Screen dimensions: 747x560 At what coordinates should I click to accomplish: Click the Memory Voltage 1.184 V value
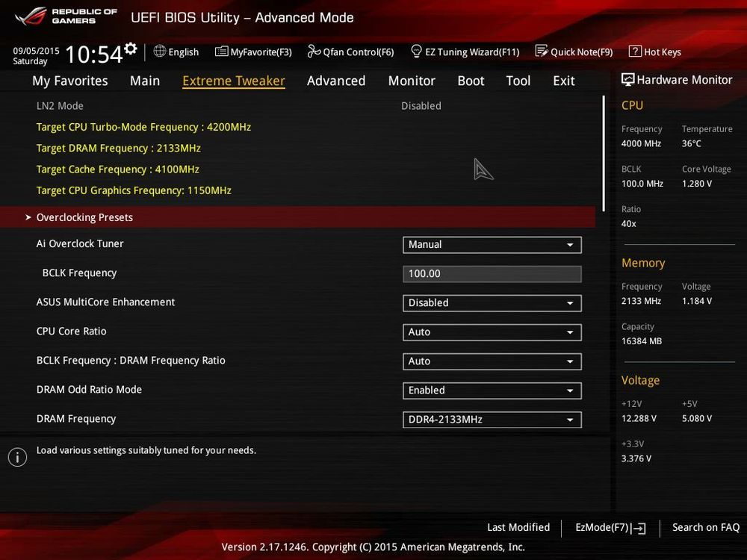[696, 301]
